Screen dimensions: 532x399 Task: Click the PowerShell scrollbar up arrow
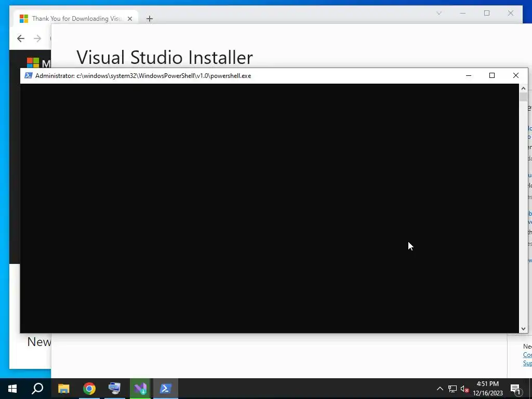click(x=523, y=88)
